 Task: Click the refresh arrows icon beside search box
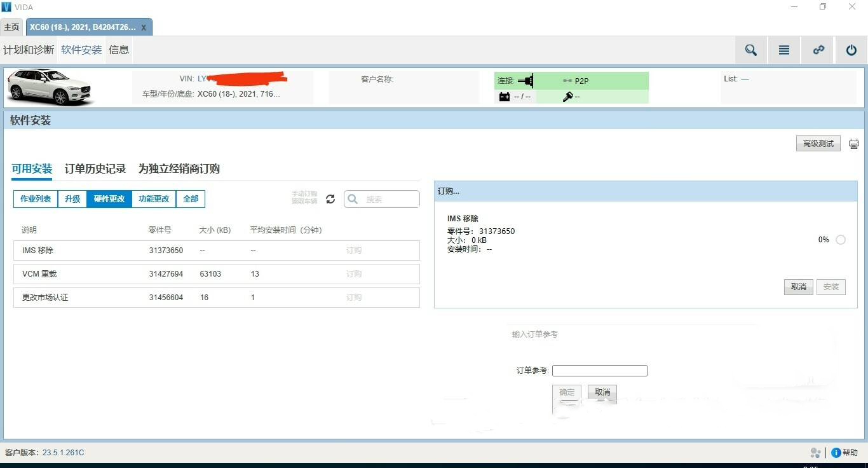point(330,199)
